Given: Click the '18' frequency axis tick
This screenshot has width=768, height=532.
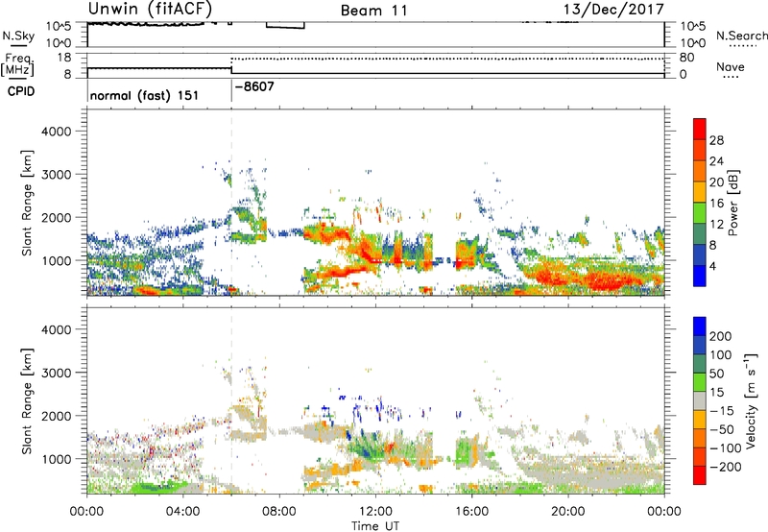Looking at the screenshot, I should (x=63, y=58).
